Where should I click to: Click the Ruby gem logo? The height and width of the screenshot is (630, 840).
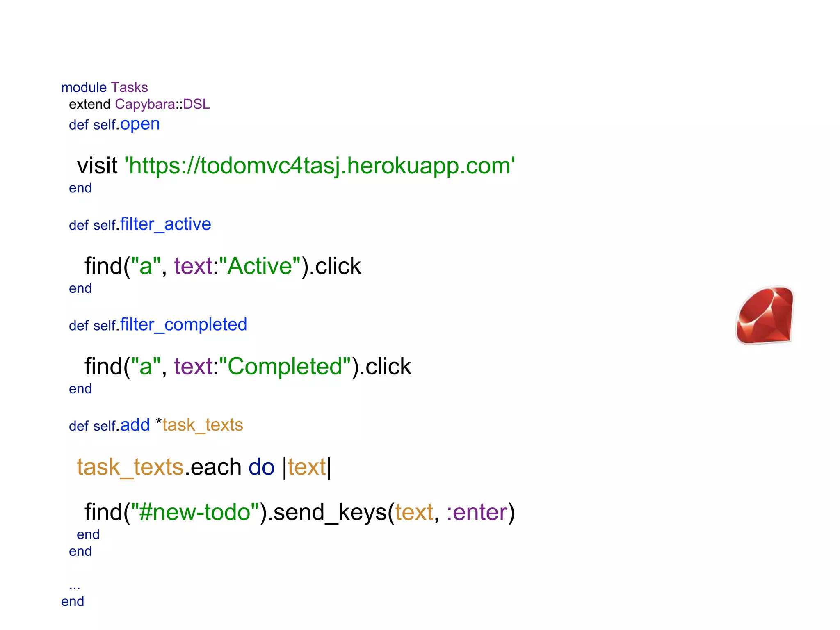coord(765,315)
